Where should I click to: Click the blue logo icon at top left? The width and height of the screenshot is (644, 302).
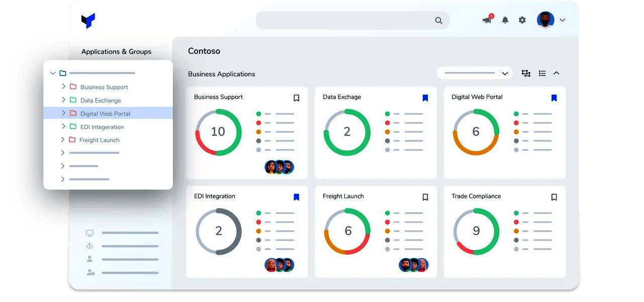point(88,21)
